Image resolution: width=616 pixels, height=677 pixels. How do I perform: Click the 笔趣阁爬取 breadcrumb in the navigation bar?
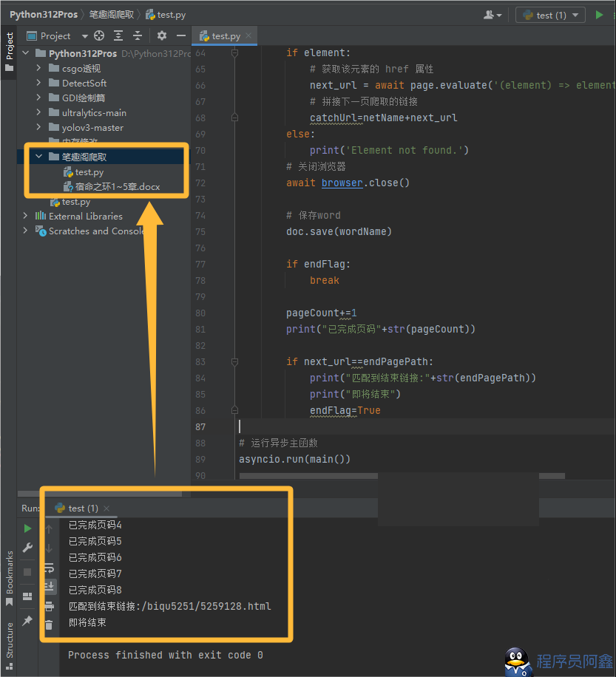(x=112, y=15)
